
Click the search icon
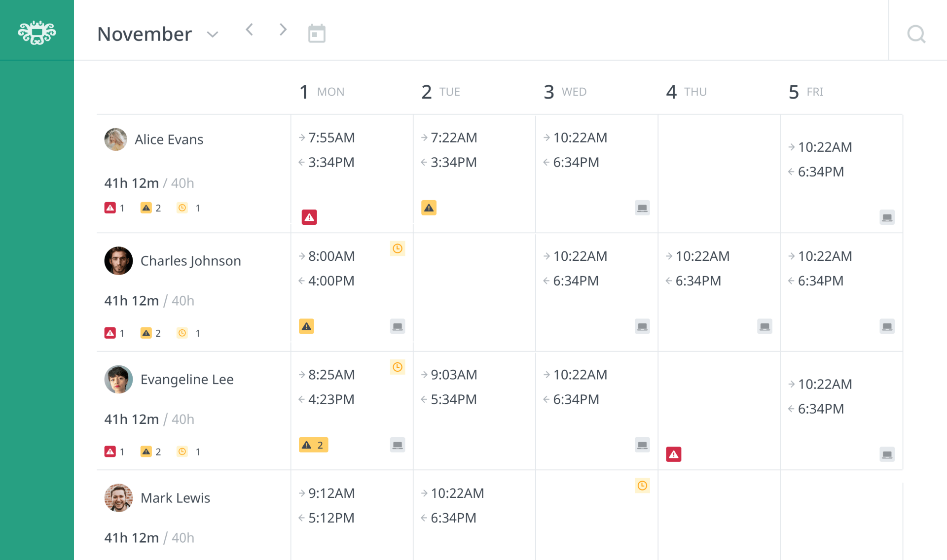[x=916, y=34]
